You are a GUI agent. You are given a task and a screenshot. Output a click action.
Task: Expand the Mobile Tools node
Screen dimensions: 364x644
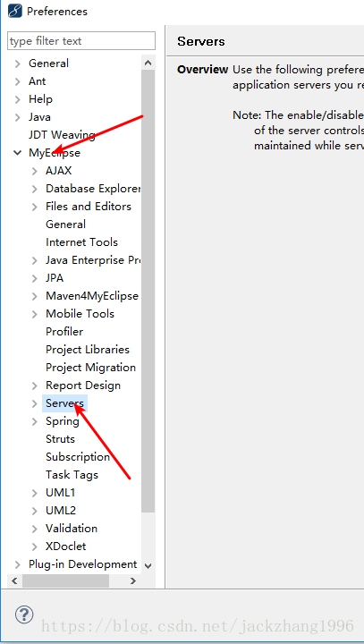[x=35, y=314]
